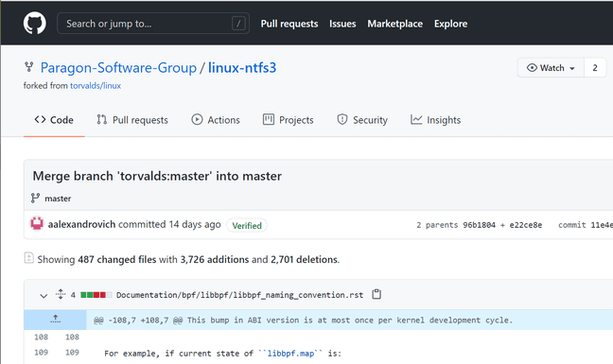Open Explore in the top navigation
Screen dimensions: 613x364
(x=450, y=24)
